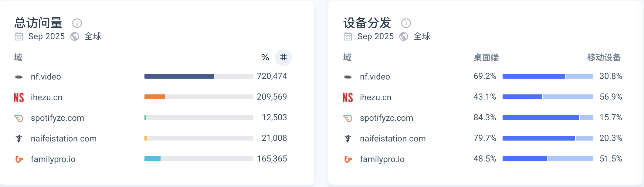Image resolution: width=644 pixels, height=187 pixels.
Task: Click the NS icon for ihezu.cn in 设备分发
Action: click(x=348, y=97)
